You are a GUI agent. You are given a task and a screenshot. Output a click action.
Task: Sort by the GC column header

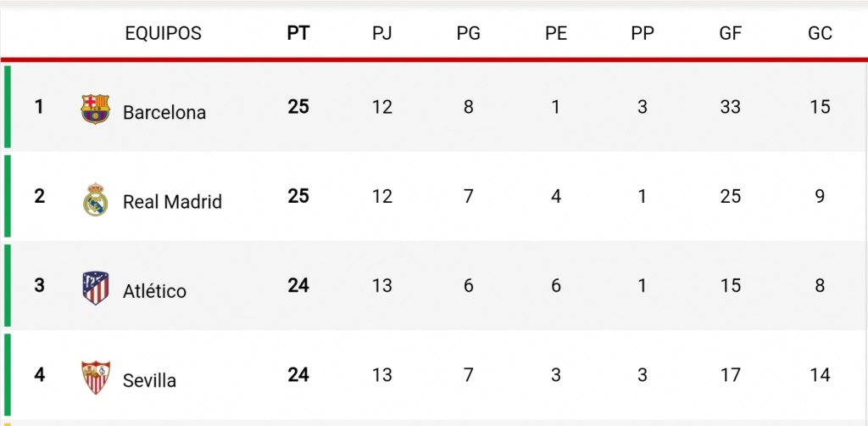coord(820,33)
